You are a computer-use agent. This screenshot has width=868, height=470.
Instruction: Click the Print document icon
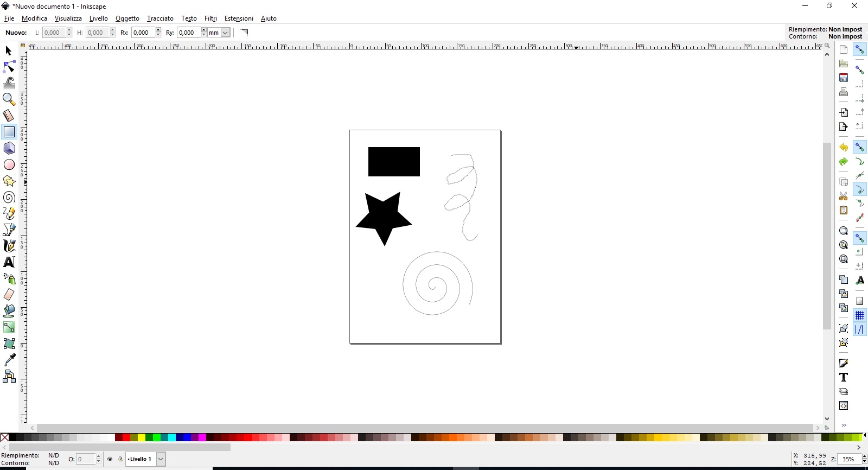[x=844, y=92]
